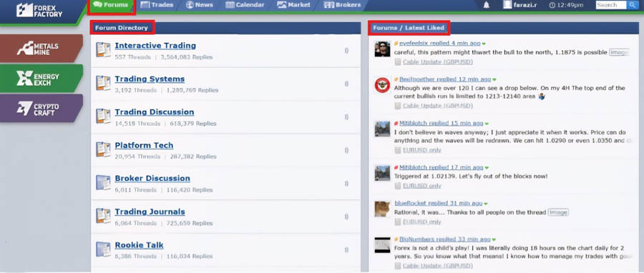644x273 pixels.
Task: Open the Crypto Craft site badge
Action: tap(41, 108)
